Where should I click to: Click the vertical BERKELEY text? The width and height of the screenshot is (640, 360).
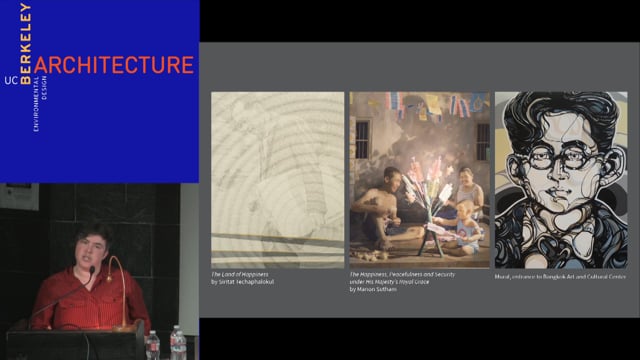(x=25, y=43)
